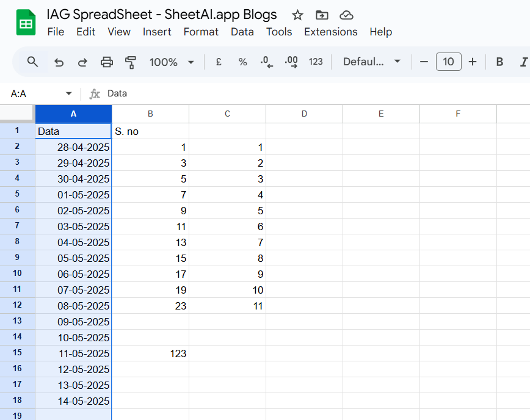Image resolution: width=530 pixels, height=420 pixels.
Task: Select row 1 header
Action: (x=17, y=131)
